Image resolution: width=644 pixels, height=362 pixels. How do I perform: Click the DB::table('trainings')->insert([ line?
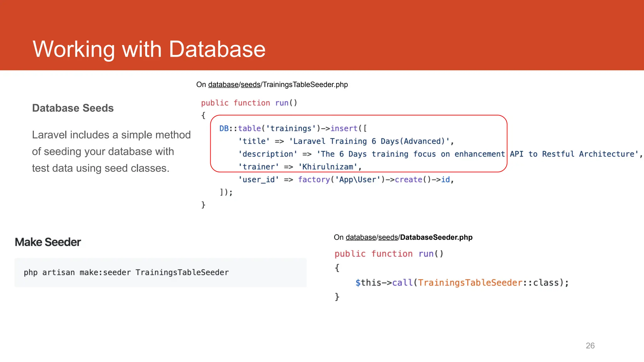293,128
